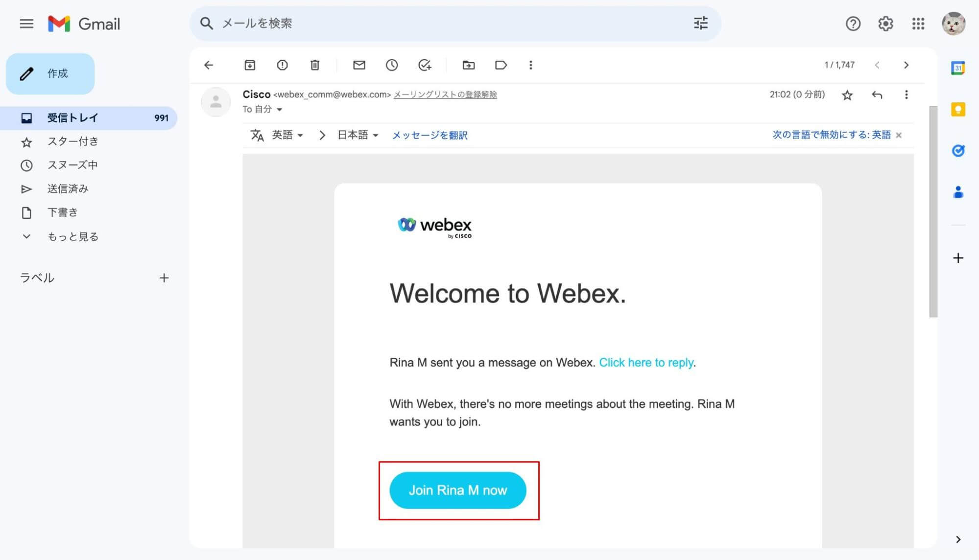
Task: Open もっと見る to expand sidebar labels
Action: pos(72,236)
